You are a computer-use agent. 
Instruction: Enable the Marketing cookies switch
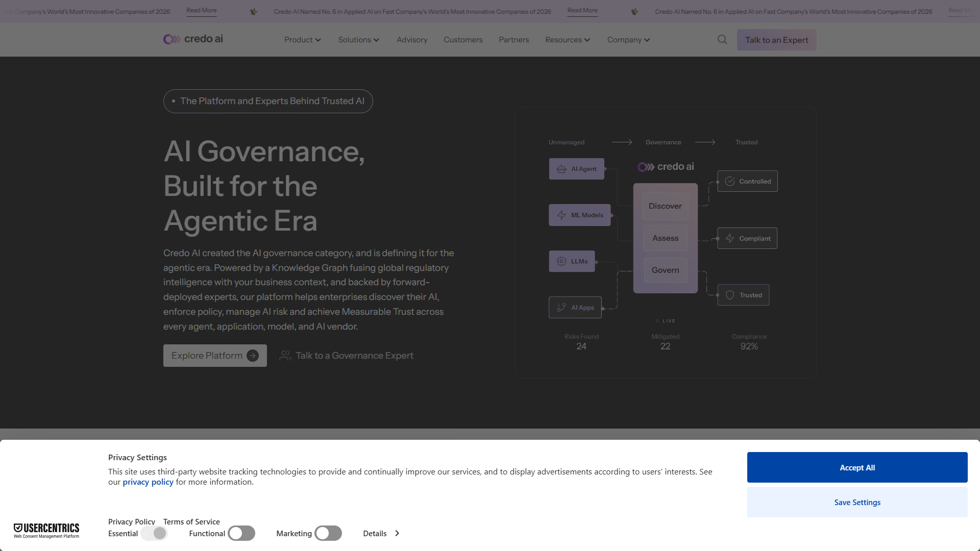328,534
